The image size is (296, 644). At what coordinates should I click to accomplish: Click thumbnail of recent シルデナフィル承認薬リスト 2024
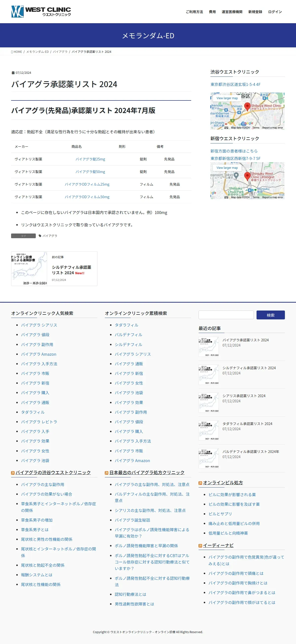[209, 375]
